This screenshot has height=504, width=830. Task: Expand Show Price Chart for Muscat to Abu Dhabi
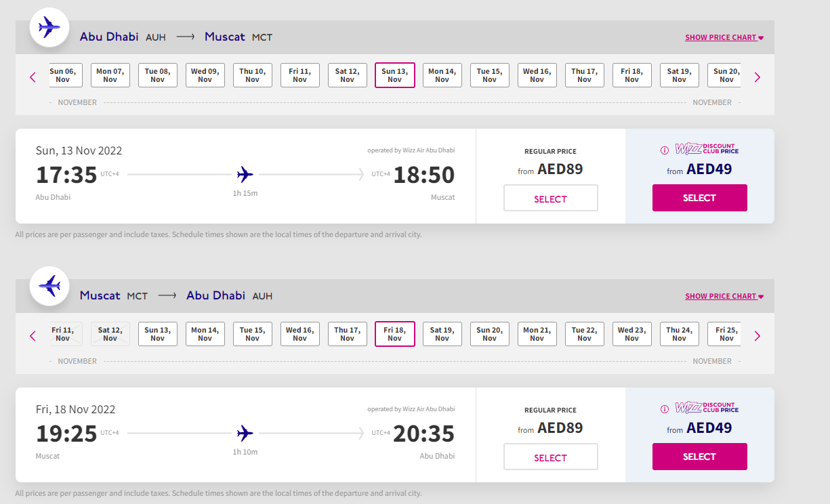click(x=724, y=297)
